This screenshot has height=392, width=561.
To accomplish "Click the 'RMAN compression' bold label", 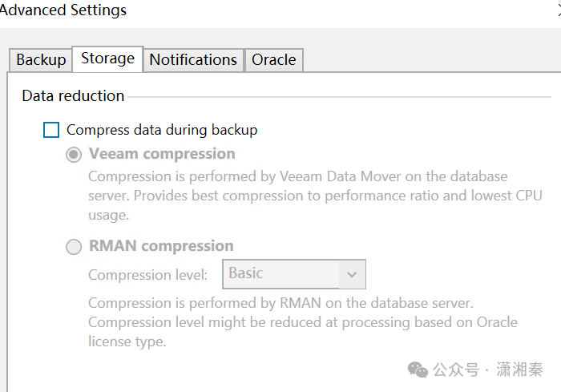I will tap(161, 246).
